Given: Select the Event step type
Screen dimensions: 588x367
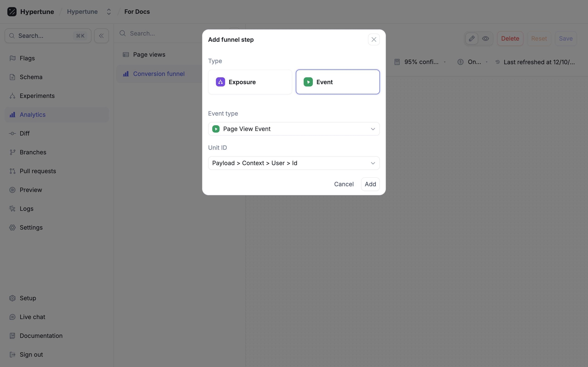Looking at the screenshot, I should pyautogui.click(x=337, y=82).
